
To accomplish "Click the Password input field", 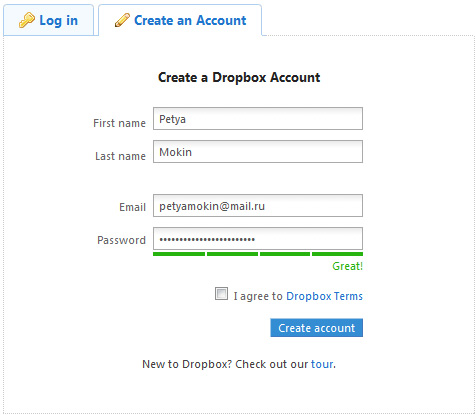I will (x=258, y=239).
